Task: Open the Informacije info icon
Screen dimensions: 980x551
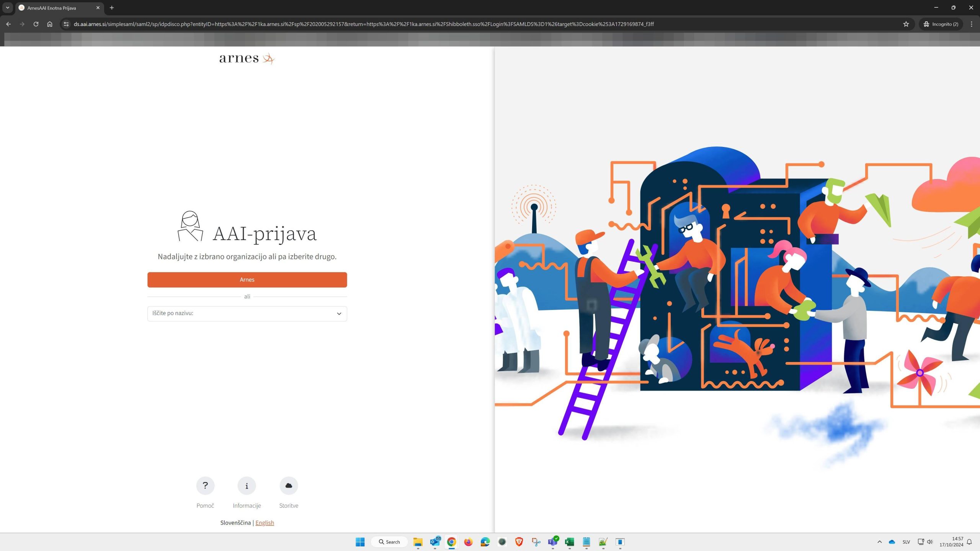Action: 247,486
